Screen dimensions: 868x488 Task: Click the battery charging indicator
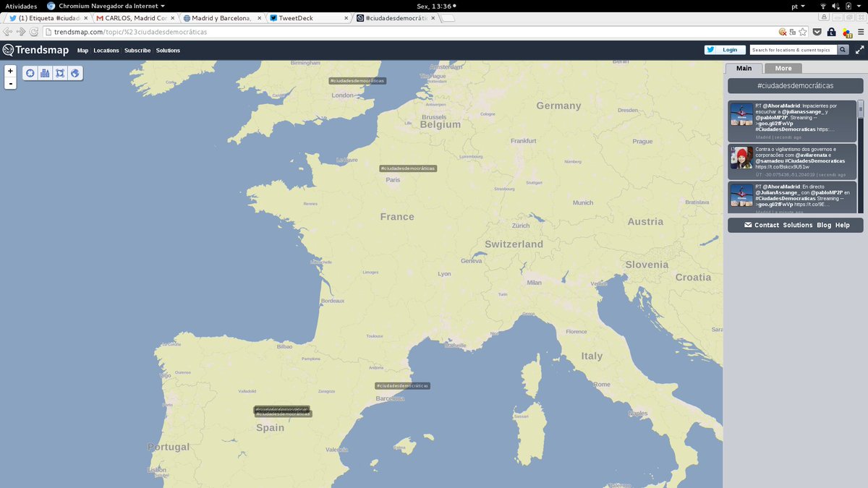point(848,6)
